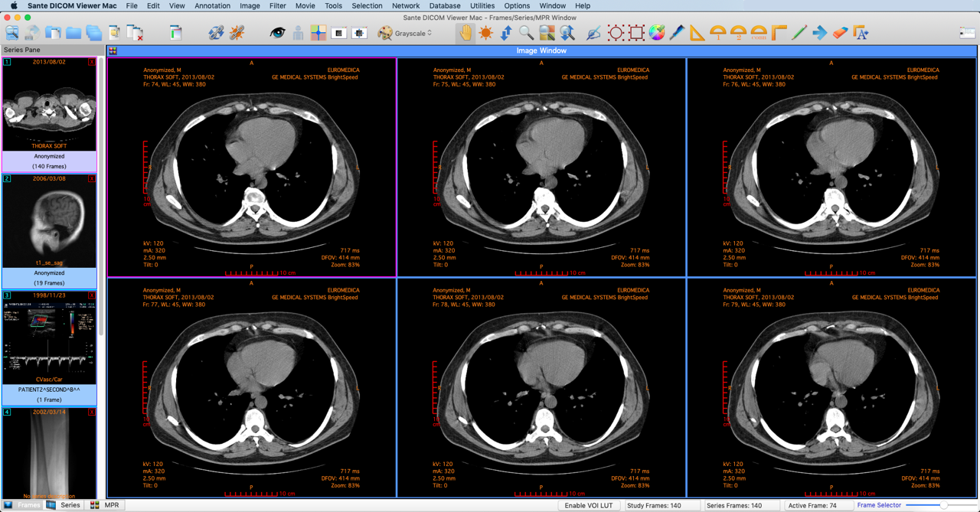Choose the rectangular ROI tool
This screenshot has width=980, height=512.
point(636,33)
